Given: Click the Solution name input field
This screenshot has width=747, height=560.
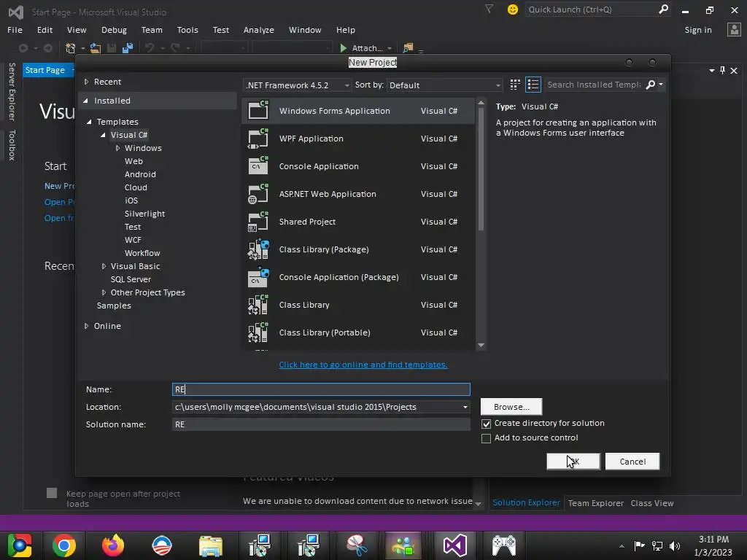Looking at the screenshot, I should 321,424.
